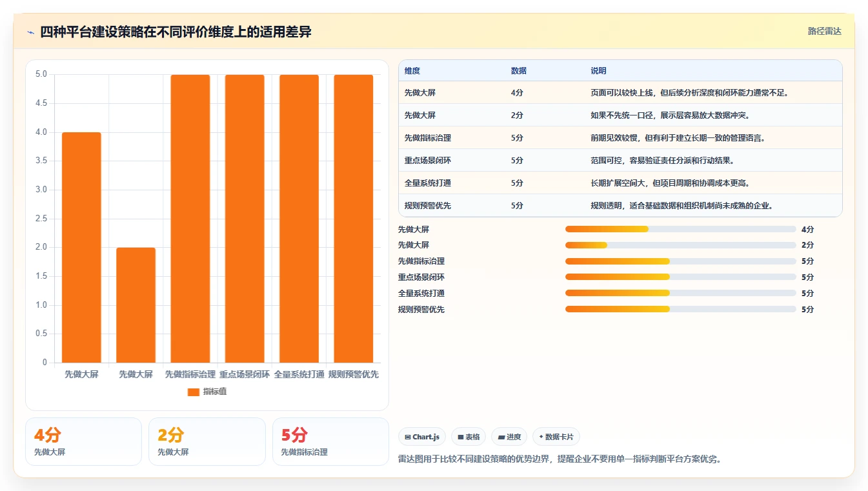
Task: Click the 先做大屏 progress bar showing 2分
Action: point(680,245)
